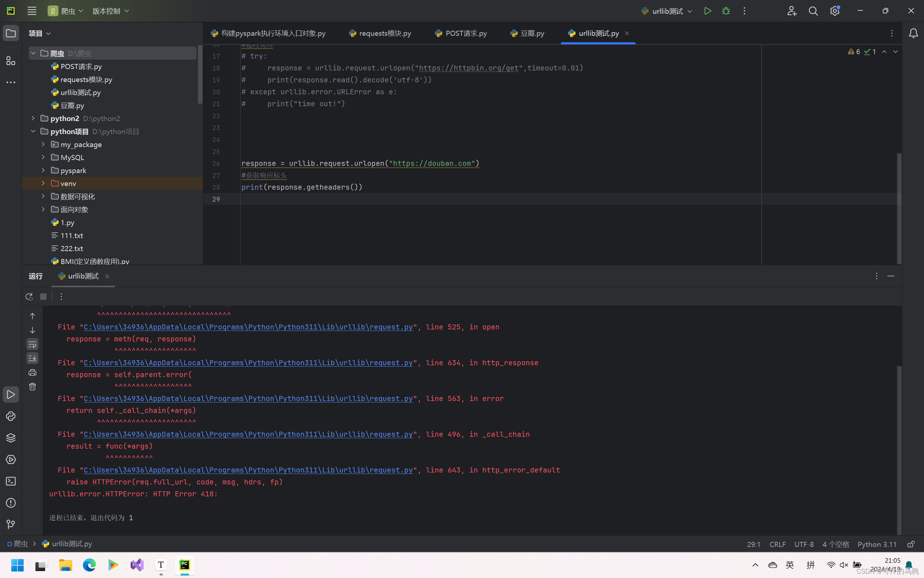Image resolution: width=924 pixels, height=578 pixels.
Task: Open the main hamburger menu
Action: [x=32, y=11]
